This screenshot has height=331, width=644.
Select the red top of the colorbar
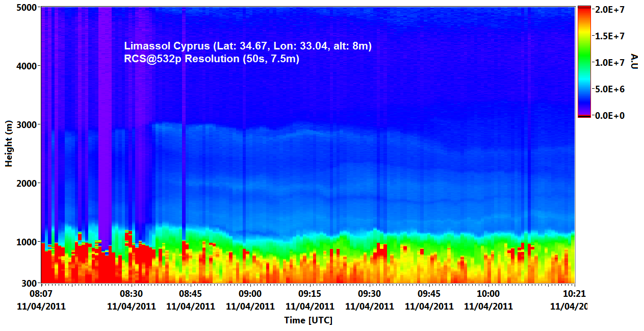(x=584, y=12)
